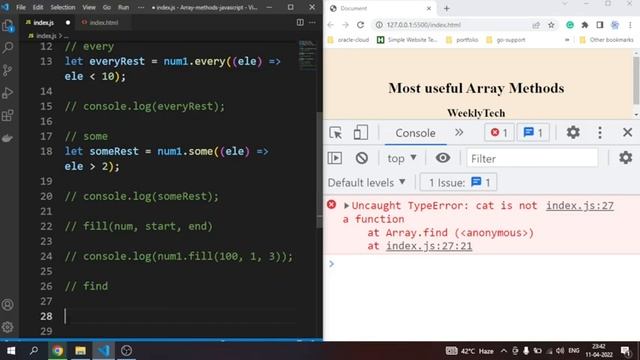Open the Go menu

tap(107, 7)
